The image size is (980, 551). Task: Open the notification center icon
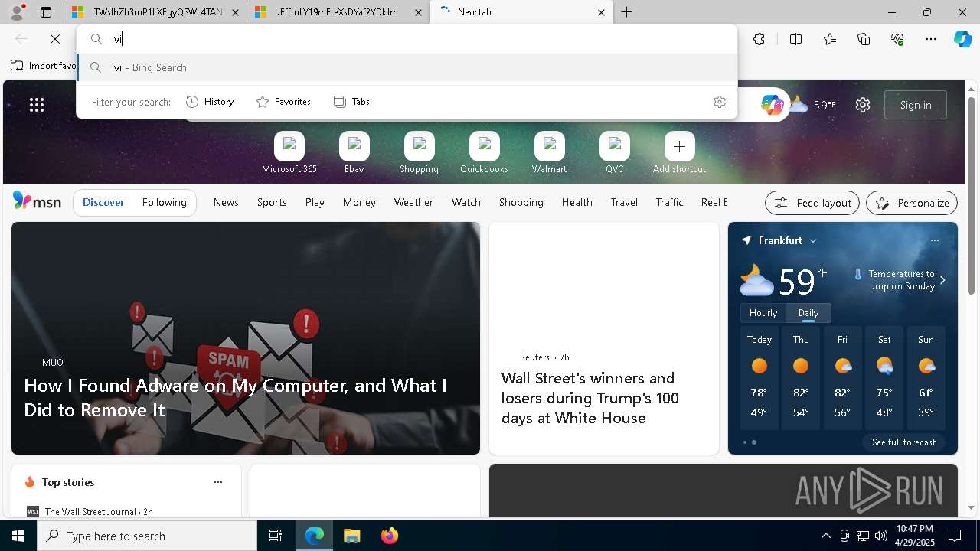955,536
